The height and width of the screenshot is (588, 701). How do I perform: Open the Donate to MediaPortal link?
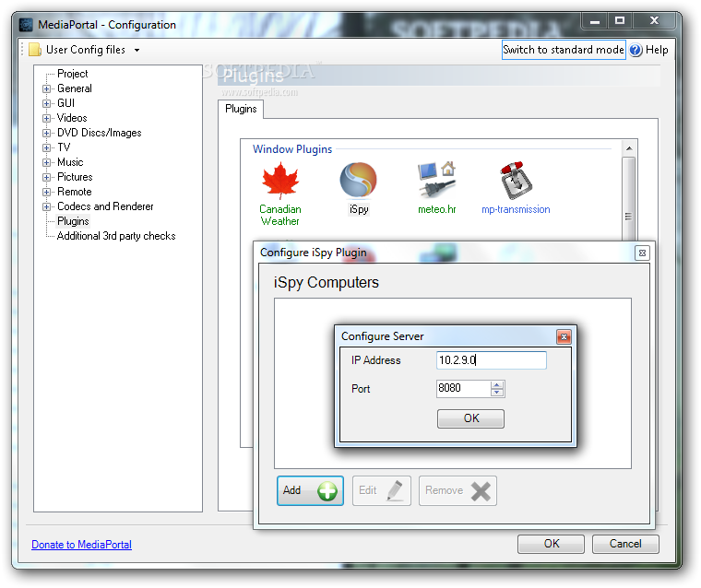click(81, 545)
